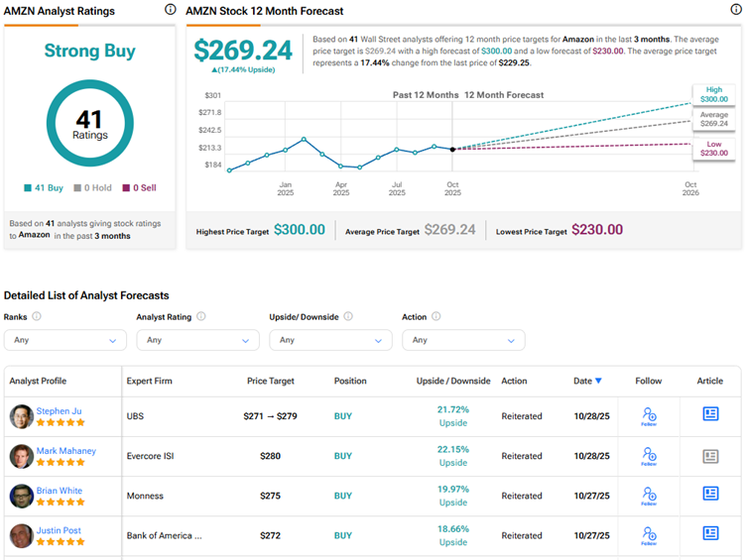Open the article icon in UBS row
The width and height of the screenshot is (746, 560).
(710, 414)
